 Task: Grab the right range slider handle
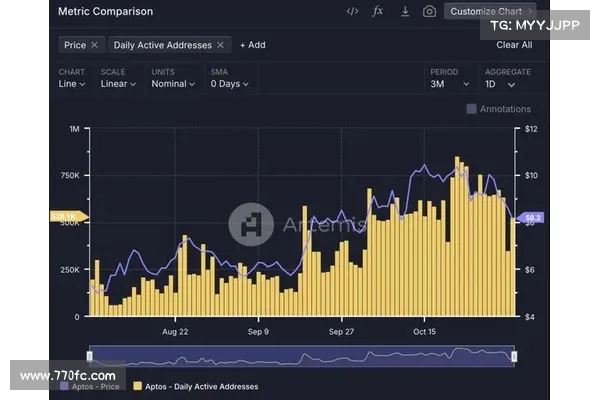(514, 356)
